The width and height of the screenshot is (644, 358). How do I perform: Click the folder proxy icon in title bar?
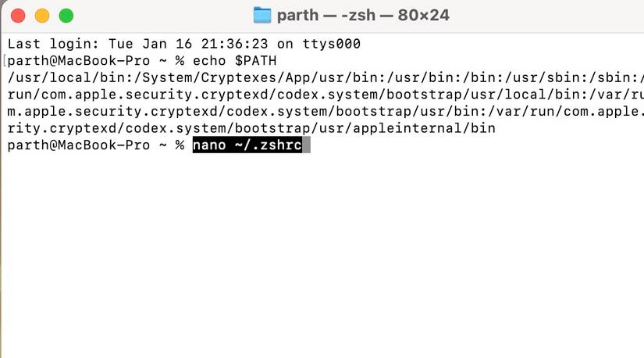[263, 16]
